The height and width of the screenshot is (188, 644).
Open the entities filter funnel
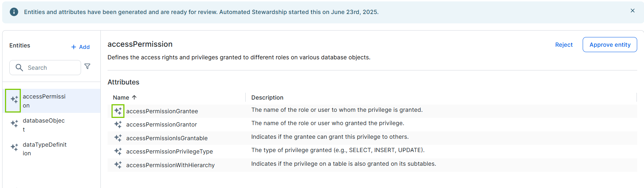pyautogui.click(x=87, y=67)
